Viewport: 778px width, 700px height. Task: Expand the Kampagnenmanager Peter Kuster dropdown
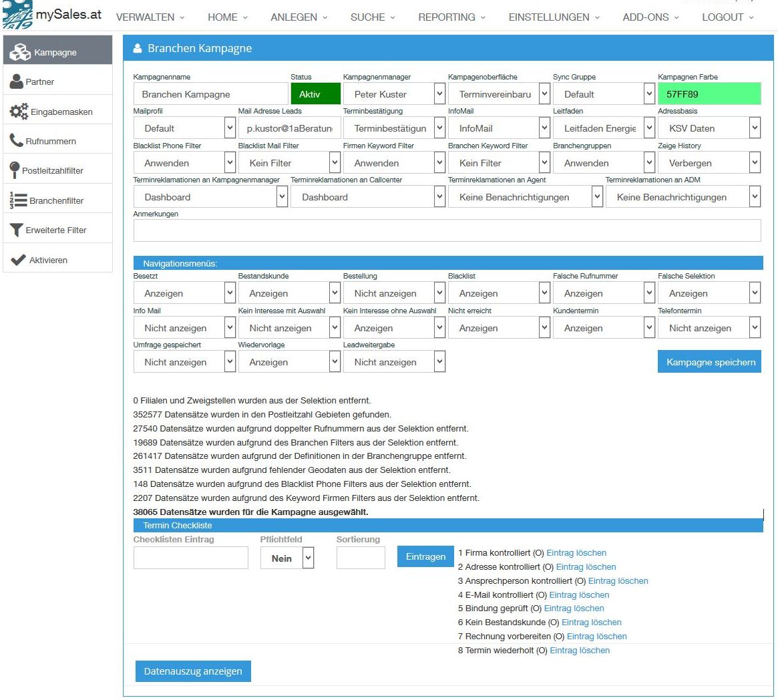pyautogui.click(x=394, y=94)
